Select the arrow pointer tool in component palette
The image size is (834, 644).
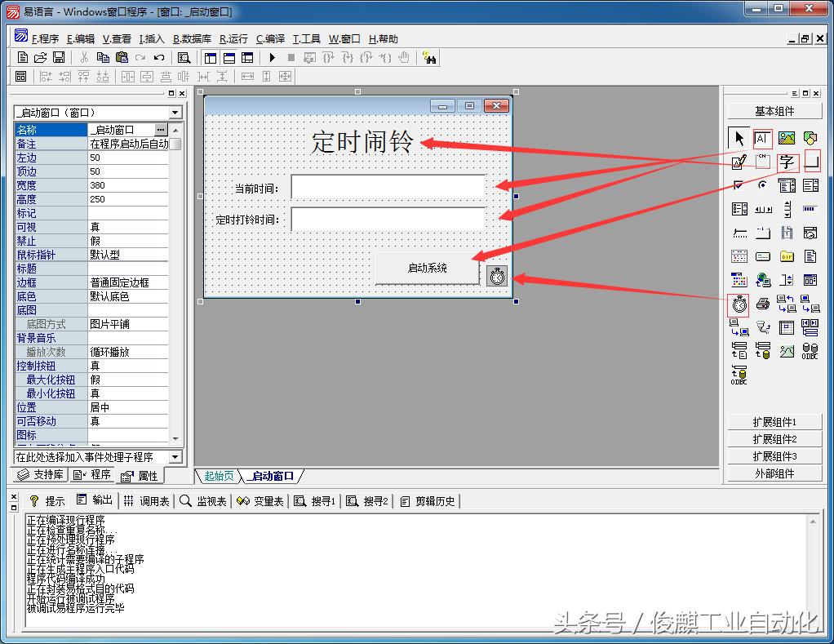739,139
